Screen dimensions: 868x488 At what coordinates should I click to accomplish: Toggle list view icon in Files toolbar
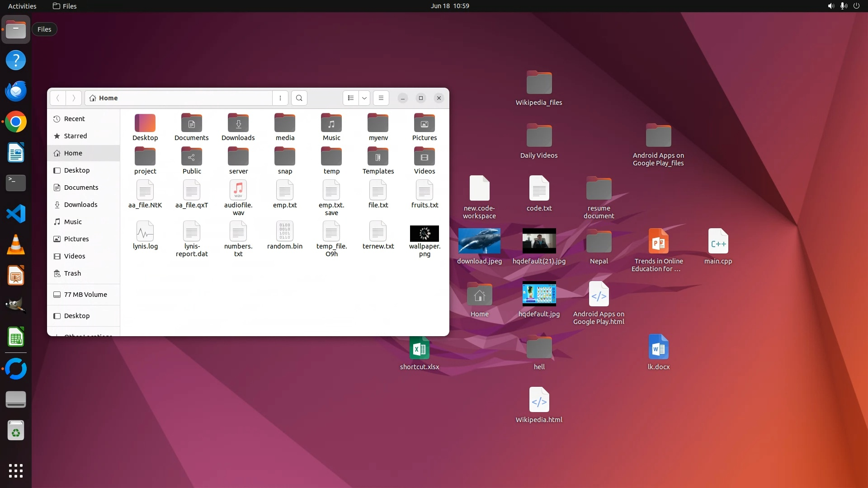pyautogui.click(x=351, y=98)
